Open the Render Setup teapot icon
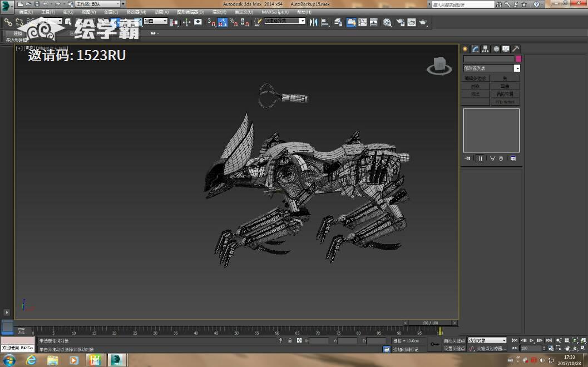The height and width of the screenshot is (367, 588). point(401,22)
